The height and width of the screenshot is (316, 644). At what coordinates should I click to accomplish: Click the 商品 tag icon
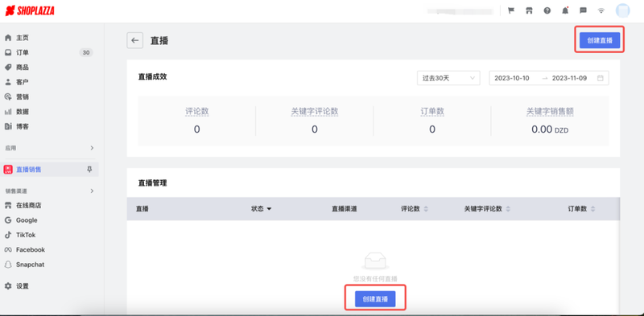pos(8,68)
